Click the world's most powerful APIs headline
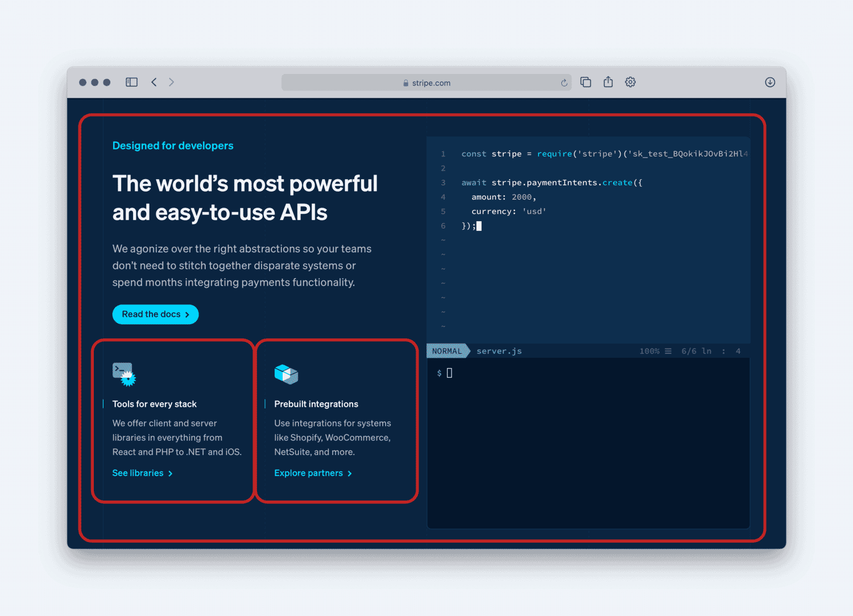 [x=245, y=198]
